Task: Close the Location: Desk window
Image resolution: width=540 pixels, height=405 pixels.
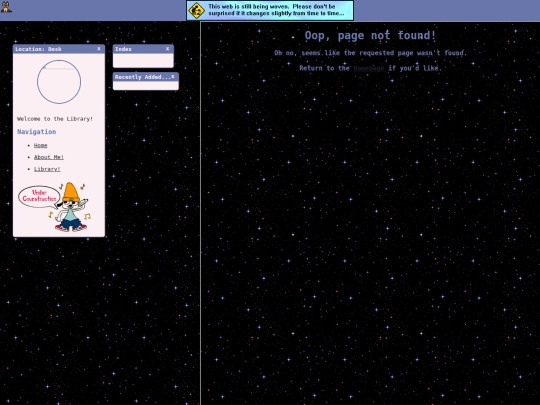Action: (x=99, y=49)
